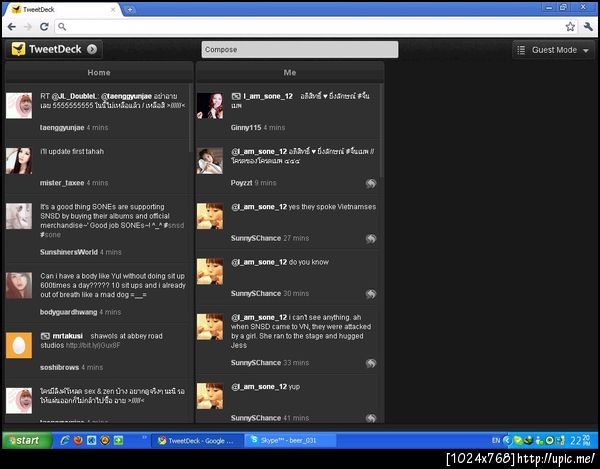Viewport: 600px width, 469px height.
Task: Click mister_taxee's avatar thumbnail
Action: [19, 161]
